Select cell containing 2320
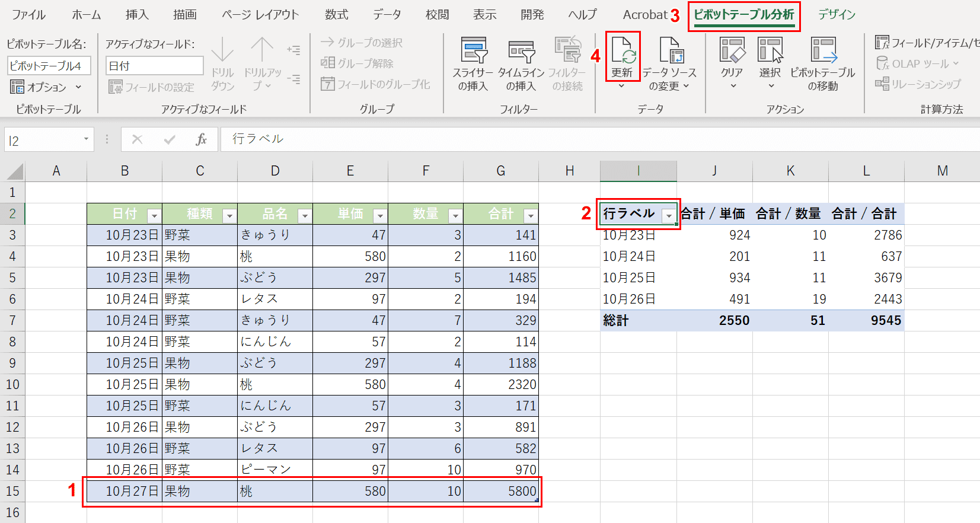980x523 pixels. [x=501, y=384]
